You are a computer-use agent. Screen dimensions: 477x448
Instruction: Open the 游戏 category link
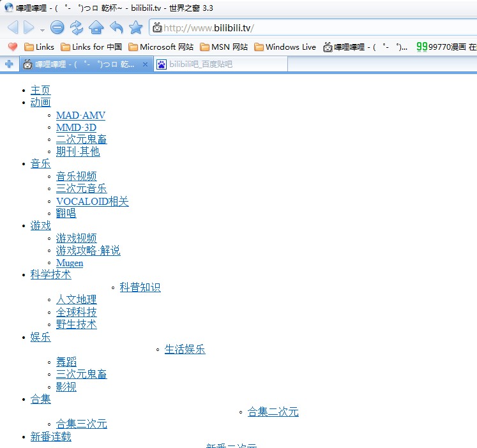click(40, 225)
